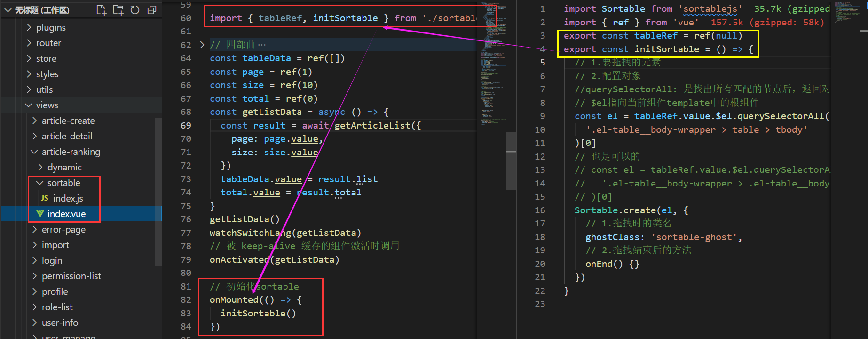Click 'sortablejs' import string in right editor
Screen dimensions: 868x339
coord(710,9)
